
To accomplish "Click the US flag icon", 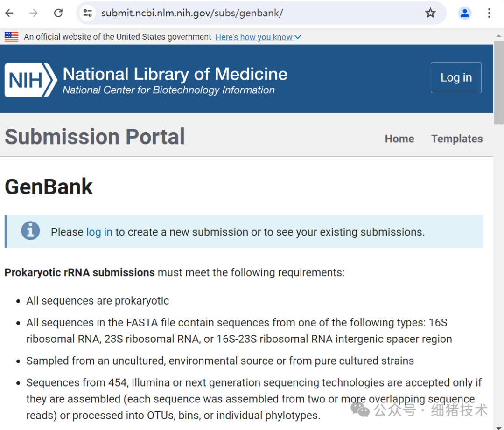I will coord(11,37).
